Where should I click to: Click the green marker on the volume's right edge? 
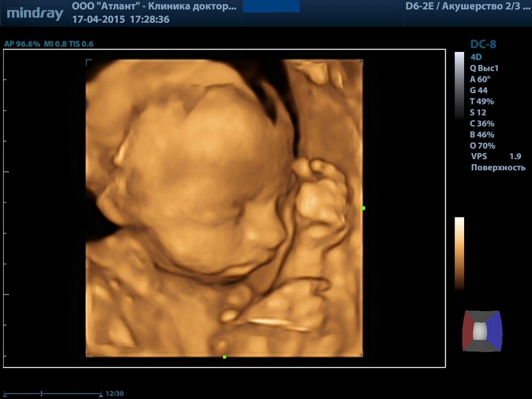tap(363, 208)
